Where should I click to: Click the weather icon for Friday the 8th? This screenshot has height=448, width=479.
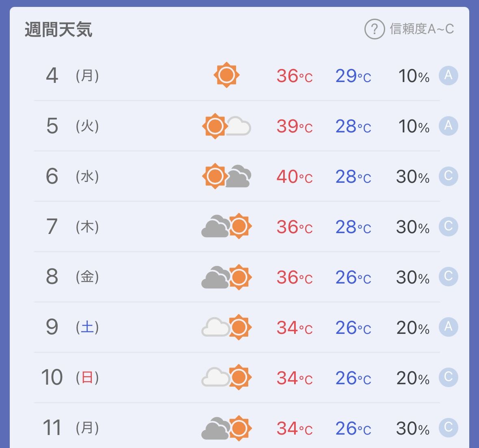[x=226, y=277]
